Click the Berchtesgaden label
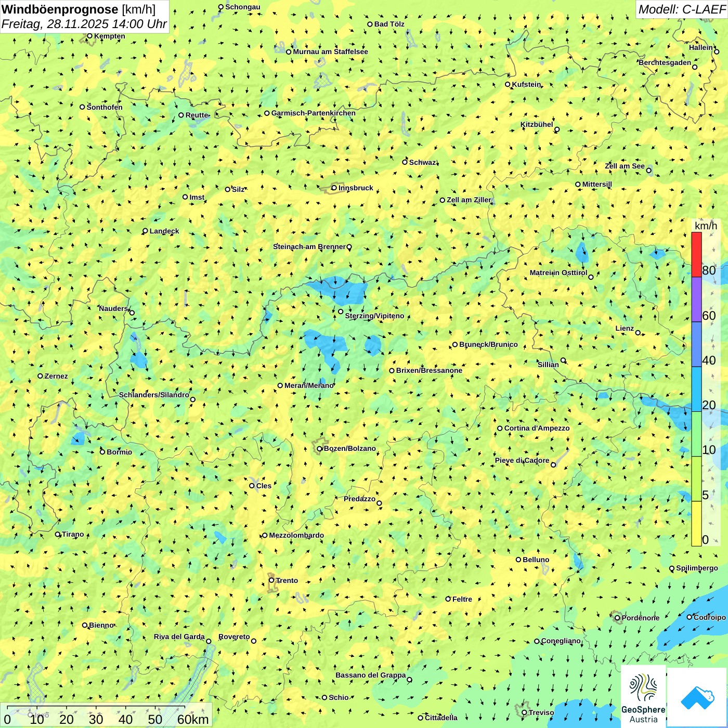This screenshot has height=728, width=728. (665, 62)
